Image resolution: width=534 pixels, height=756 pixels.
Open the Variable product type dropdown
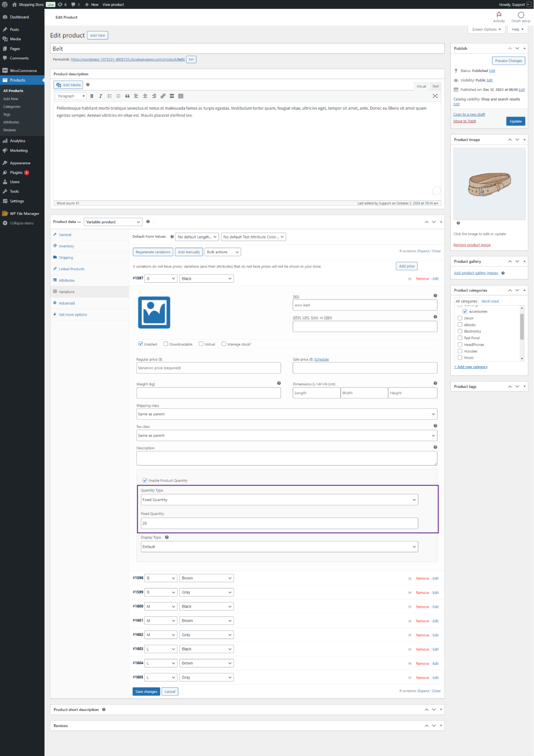113,222
